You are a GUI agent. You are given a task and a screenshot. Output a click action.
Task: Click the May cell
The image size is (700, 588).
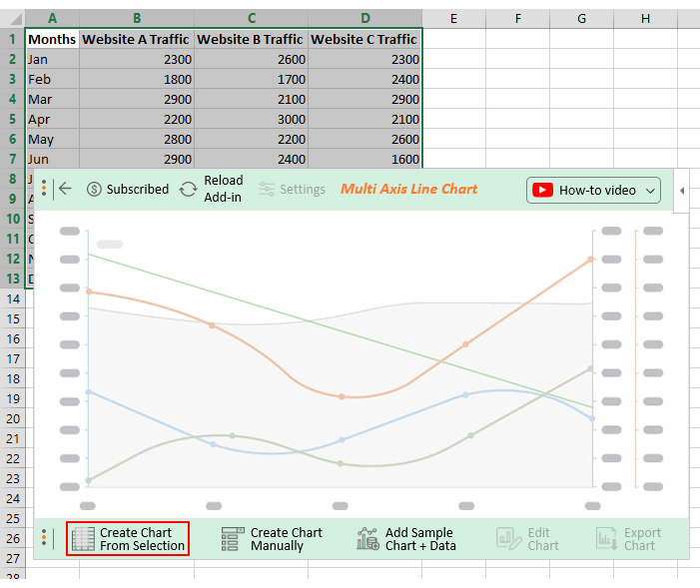52,139
